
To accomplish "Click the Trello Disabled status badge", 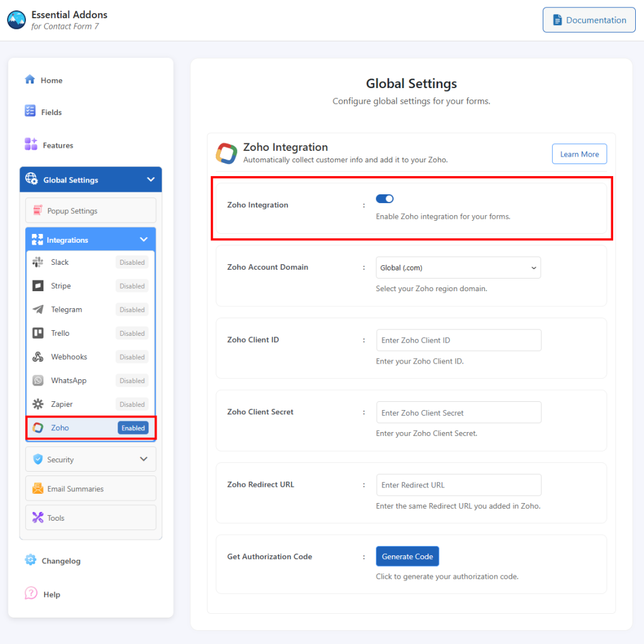I will (132, 333).
